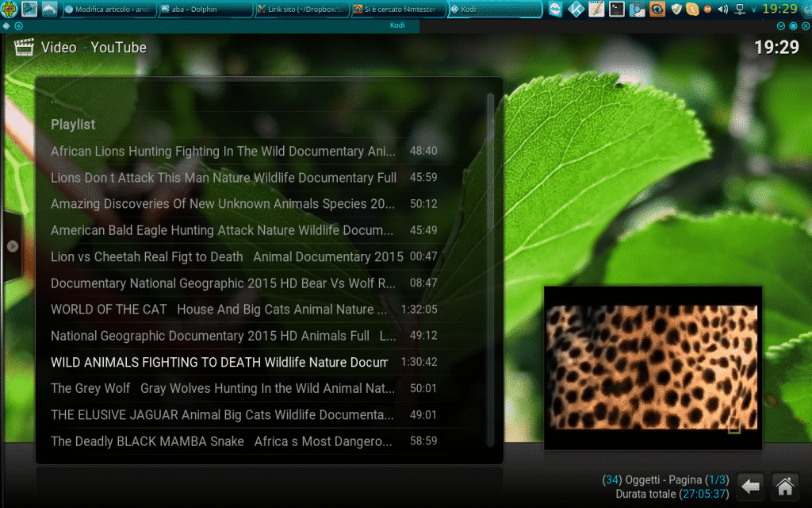The image size is (812, 508).
Task: Switch to 'aba – Dolphin' taskbar window
Action: pyautogui.click(x=205, y=10)
